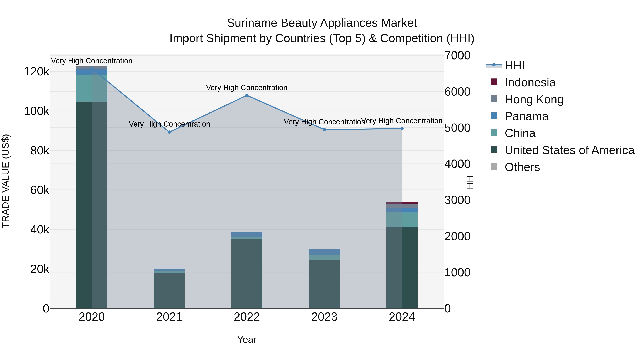
Task: Click the 2024 China bar segment
Action: click(402, 220)
